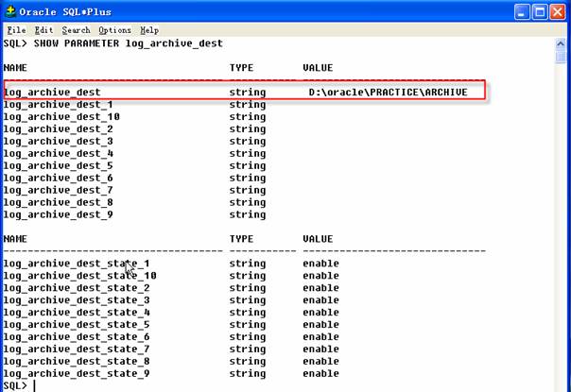571x392 pixels.
Task: Click the first VALUE column header
Action: pyautogui.click(x=318, y=68)
